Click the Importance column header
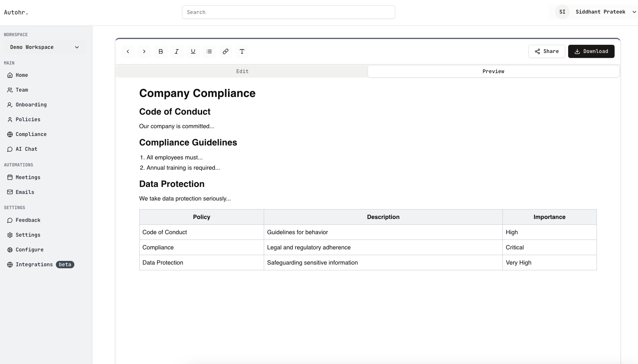Screen dimensions: 638x364 (550, 217)
